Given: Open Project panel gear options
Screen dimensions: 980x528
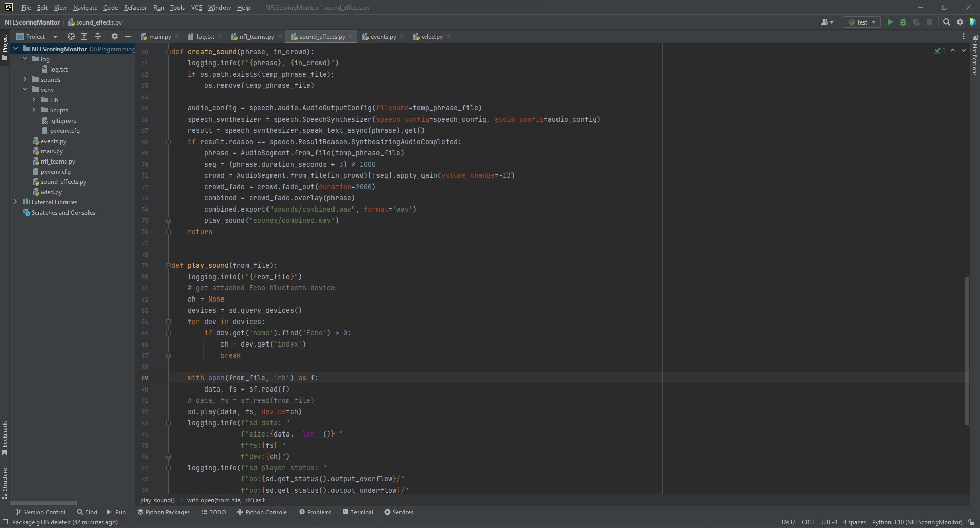Looking at the screenshot, I should pos(115,37).
